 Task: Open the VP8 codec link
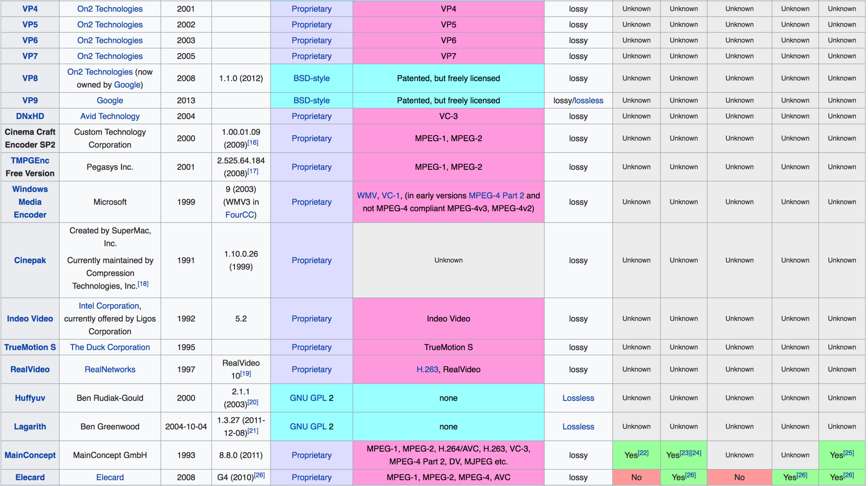point(30,78)
